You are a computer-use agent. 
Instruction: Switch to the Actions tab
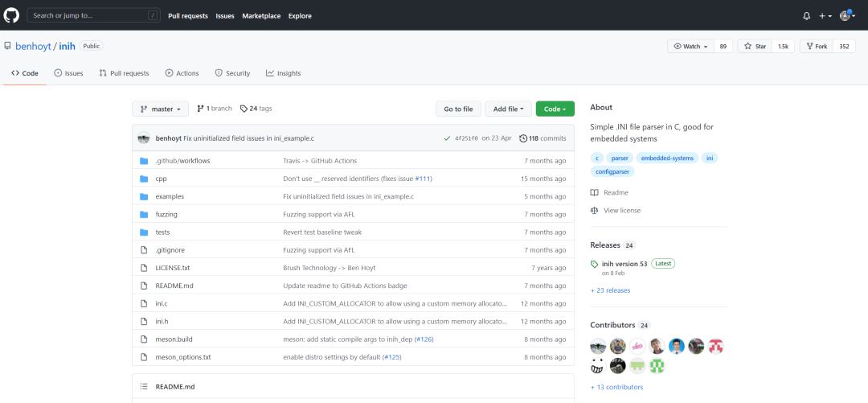click(182, 73)
